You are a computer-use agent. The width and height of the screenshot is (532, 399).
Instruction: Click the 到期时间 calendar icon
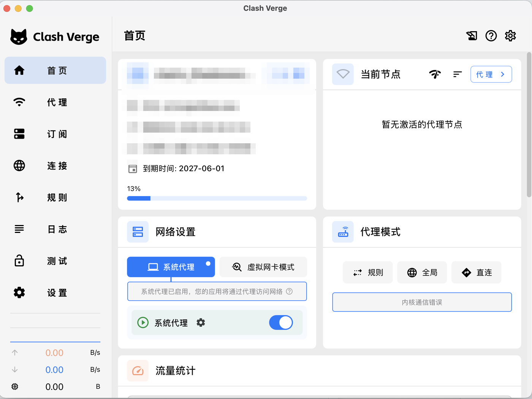tap(133, 169)
